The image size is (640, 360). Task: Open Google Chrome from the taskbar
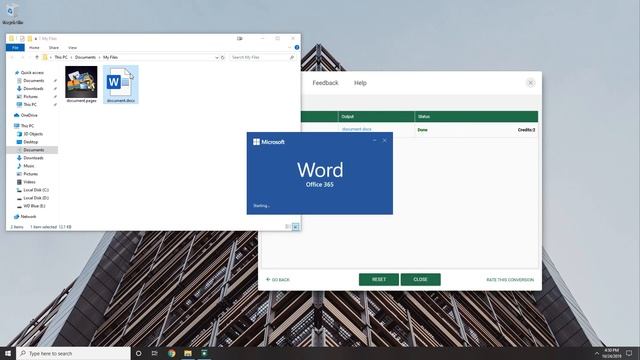(171, 353)
